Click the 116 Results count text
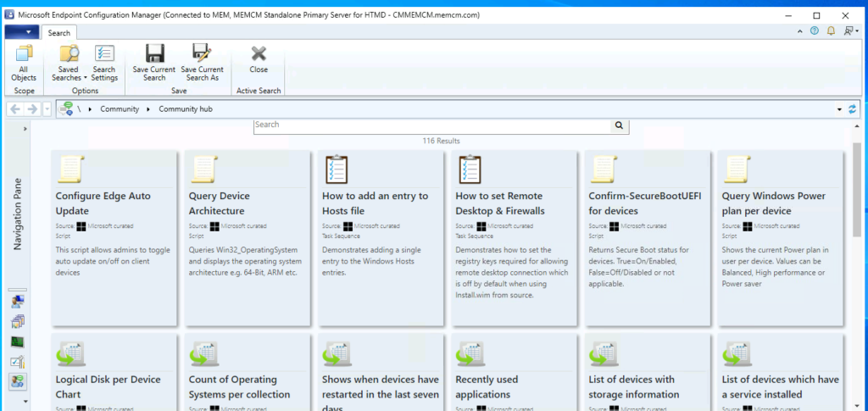The image size is (868, 411). 441,141
